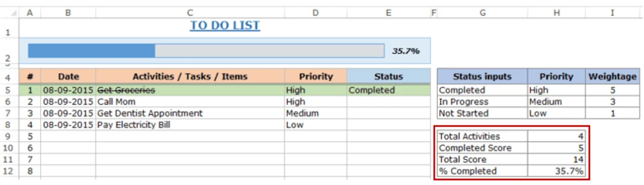Image resolution: width=644 pixels, height=185 pixels.
Task: Select task number 5 cell
Action: tap(30, 137)
